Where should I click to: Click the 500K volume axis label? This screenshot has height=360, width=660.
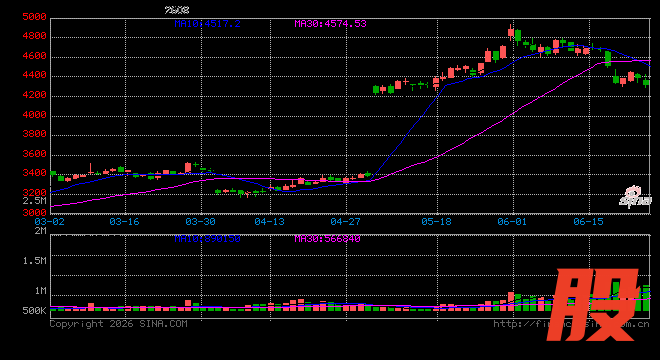(35, 311)
